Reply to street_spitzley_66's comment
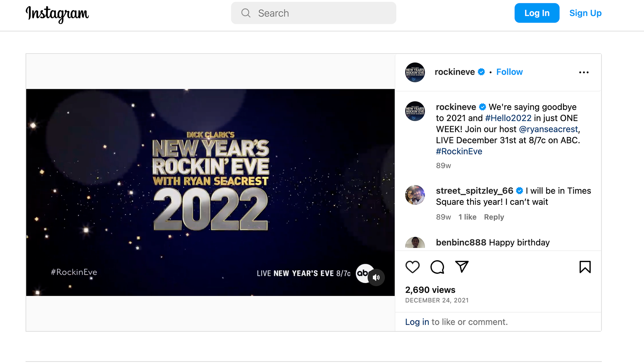644x364 pixels. coord(494,217)
